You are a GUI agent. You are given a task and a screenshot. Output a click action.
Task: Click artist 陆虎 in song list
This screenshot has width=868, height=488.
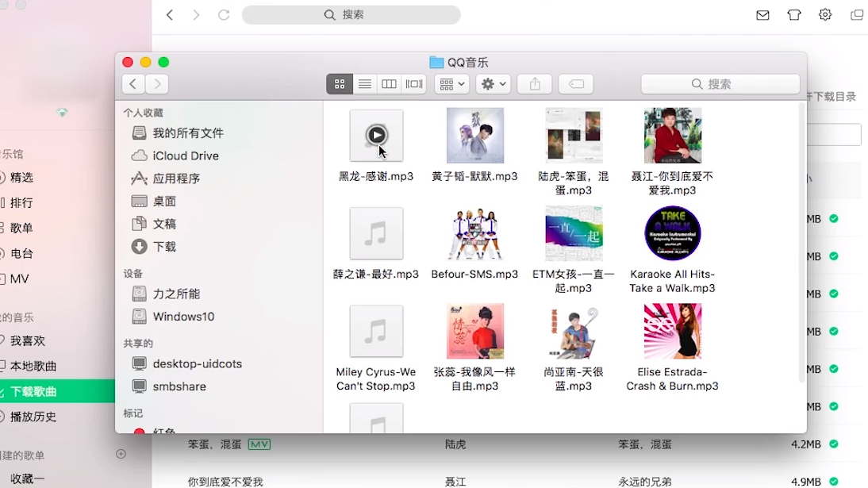pos(455,444)
